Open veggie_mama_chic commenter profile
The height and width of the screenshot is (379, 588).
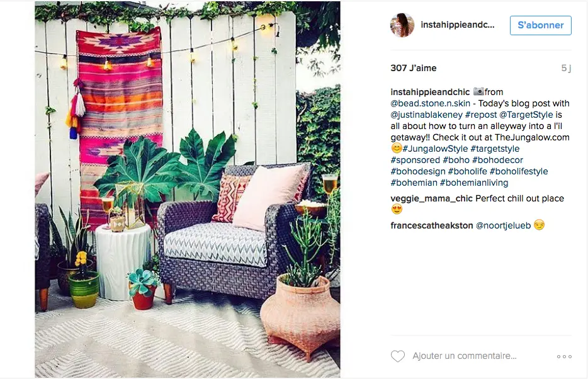(x=431, y=199)
